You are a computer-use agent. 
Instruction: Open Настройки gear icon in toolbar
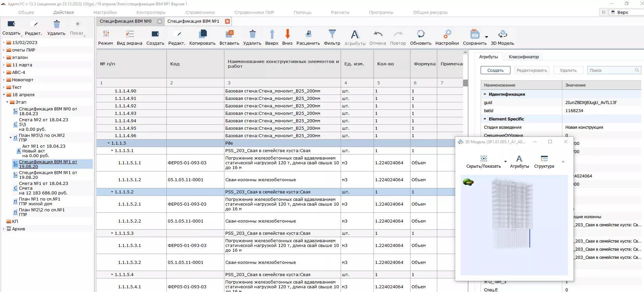click(447, 34)
